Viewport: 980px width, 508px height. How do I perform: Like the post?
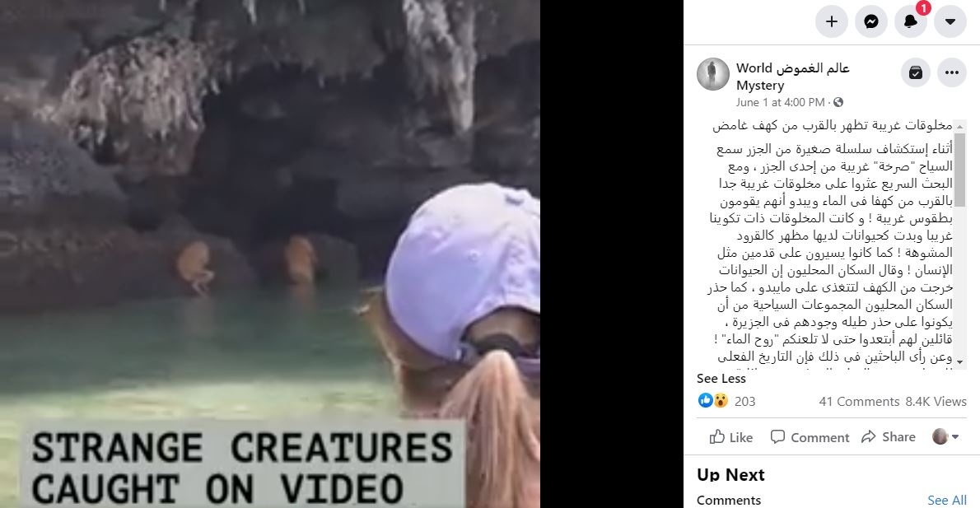tap(731, 437)
